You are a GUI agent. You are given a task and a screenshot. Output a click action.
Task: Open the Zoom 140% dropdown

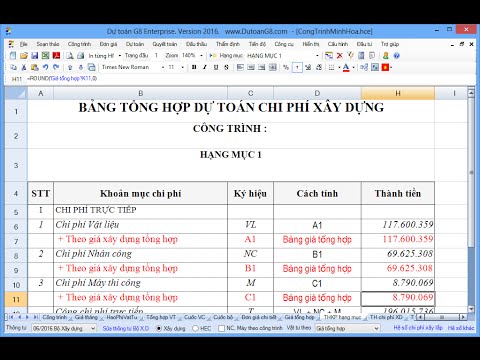(201, 56)
